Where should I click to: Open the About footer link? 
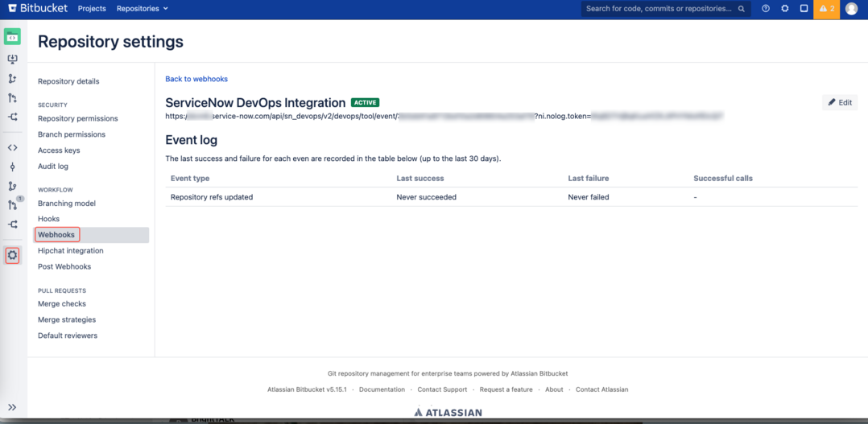[554, 389]
